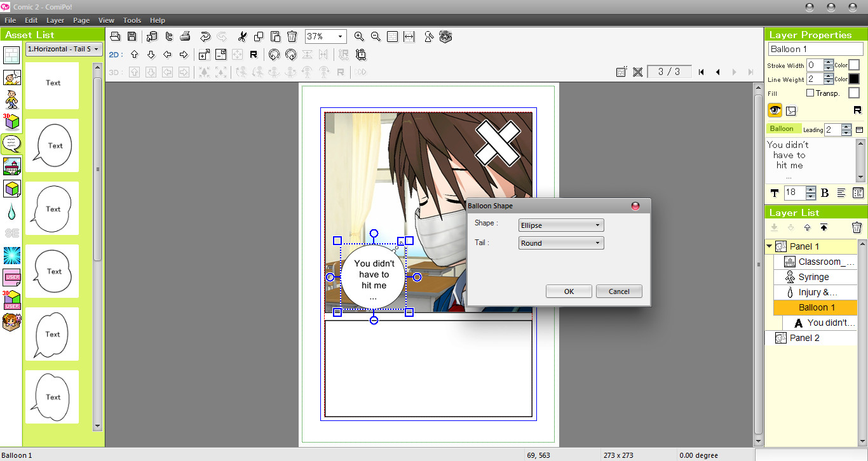Apply bold with the B icon in Layer Properties
Viewport: 868px width, 461px height.
[x=825, y=192]
